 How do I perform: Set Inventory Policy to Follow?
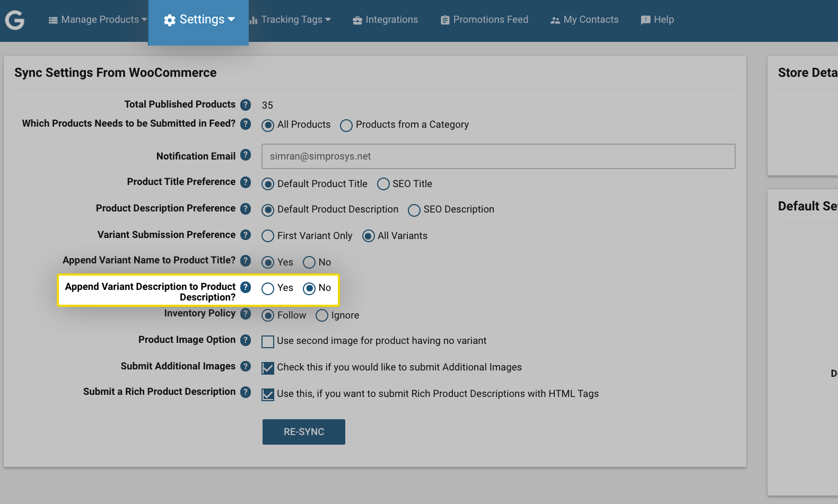pyautogui.click(x=268, y=315)
